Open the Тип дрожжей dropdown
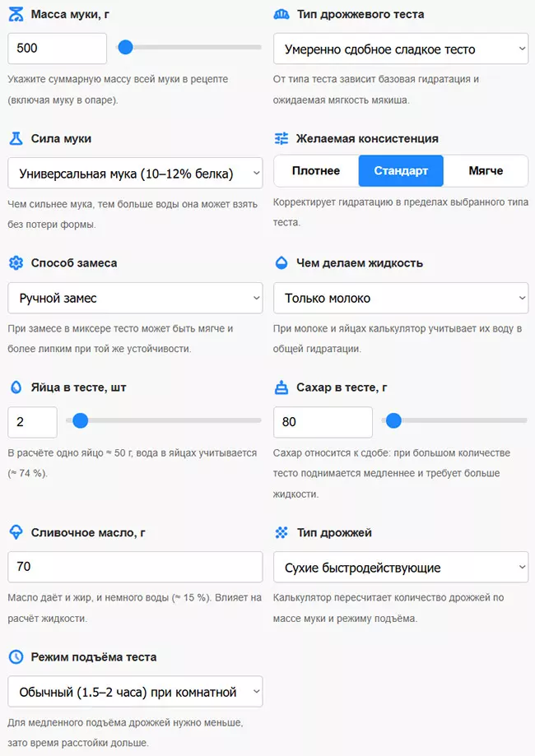The height and width of the screenshot is (756, 535). tap(401, 567)
